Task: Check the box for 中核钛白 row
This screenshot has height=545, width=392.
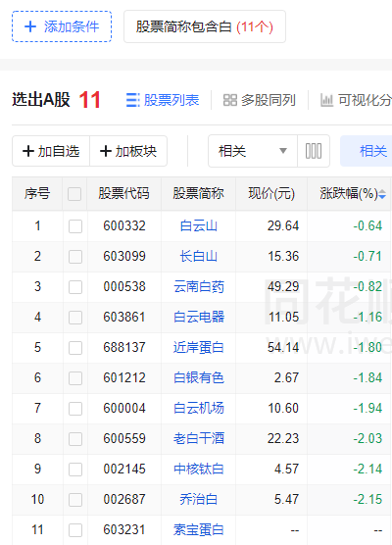Action: click(x=75, y=470)
